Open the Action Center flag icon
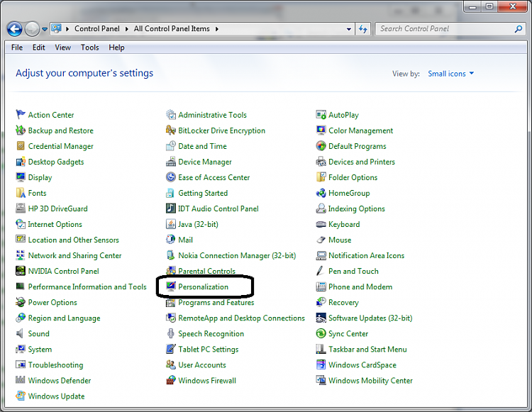 tap(21, 115)
